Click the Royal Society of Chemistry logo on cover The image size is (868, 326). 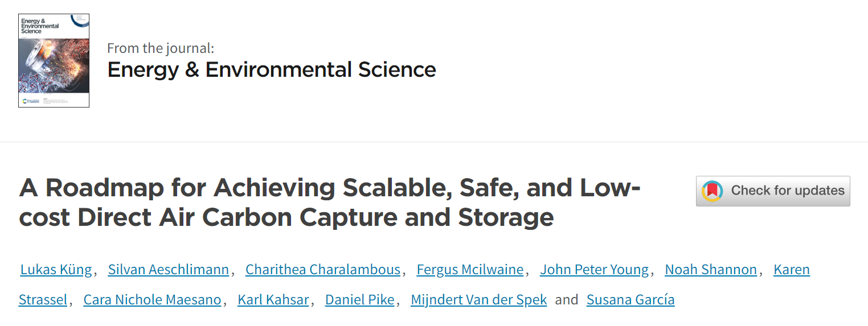coord(29,101)
